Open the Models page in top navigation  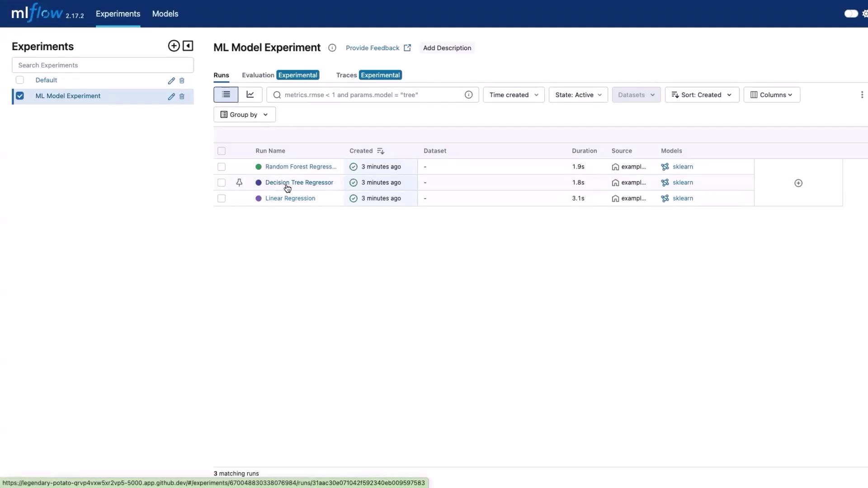[165, 14]
